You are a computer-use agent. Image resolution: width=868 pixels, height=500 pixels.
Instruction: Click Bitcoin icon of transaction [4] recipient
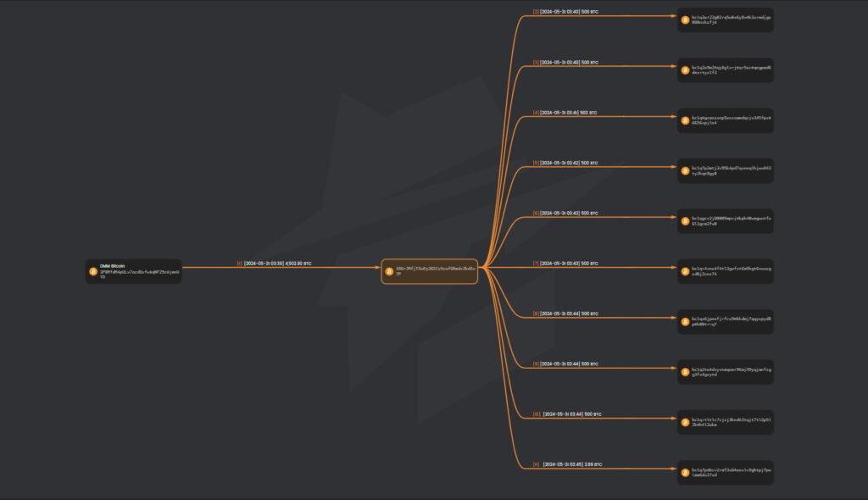(x=685, y=120)
